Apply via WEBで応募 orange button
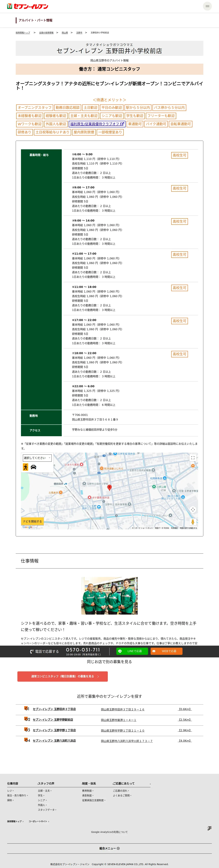219x868 pixels. [166, 651]
